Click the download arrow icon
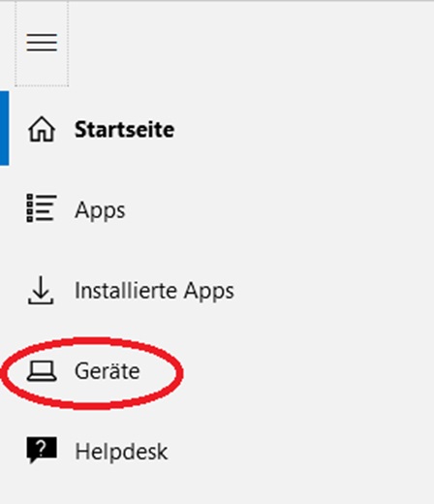The height and width of the screenshot is (504, 434). point(41,290)
